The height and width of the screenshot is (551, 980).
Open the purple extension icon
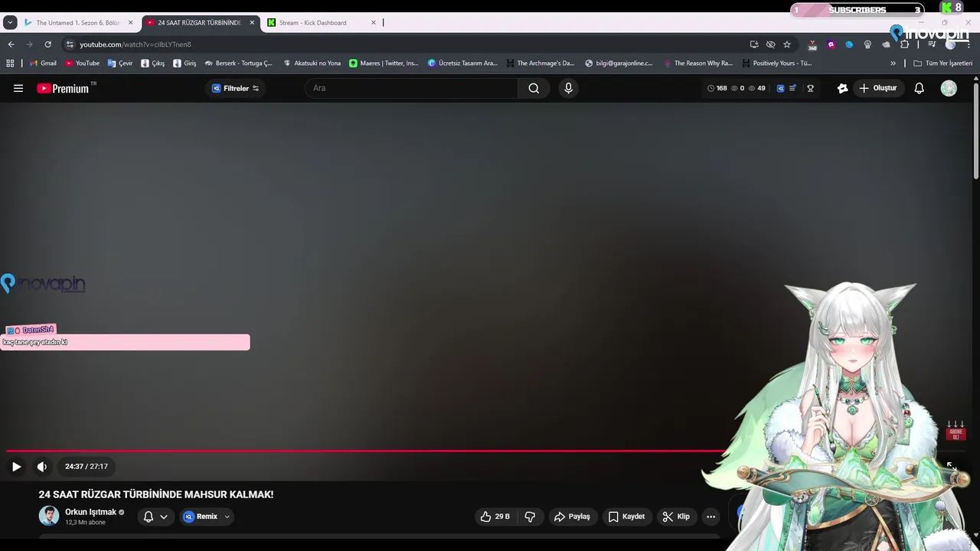pos(831,44)
